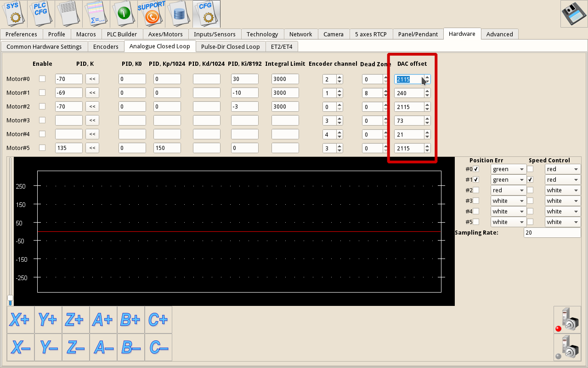Click the motor icon with gray dot
The image size is (588, 368).
(567, 347)
